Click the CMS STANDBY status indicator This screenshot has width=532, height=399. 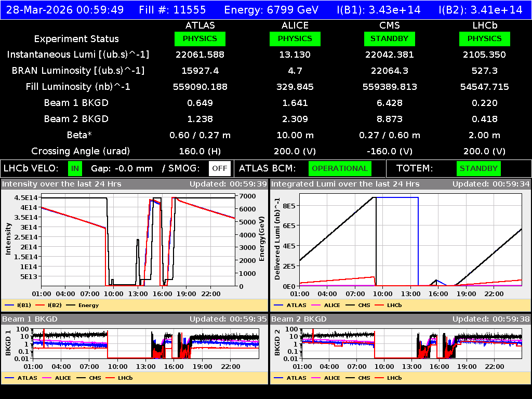click(390, 38)
